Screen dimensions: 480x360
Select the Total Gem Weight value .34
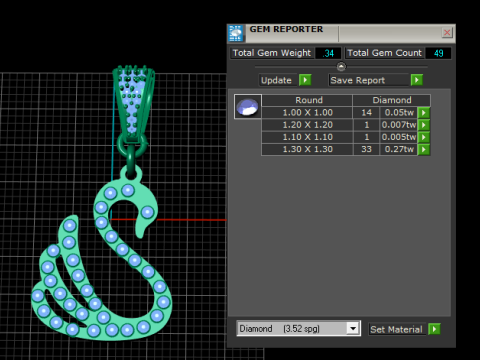(328, 53)
